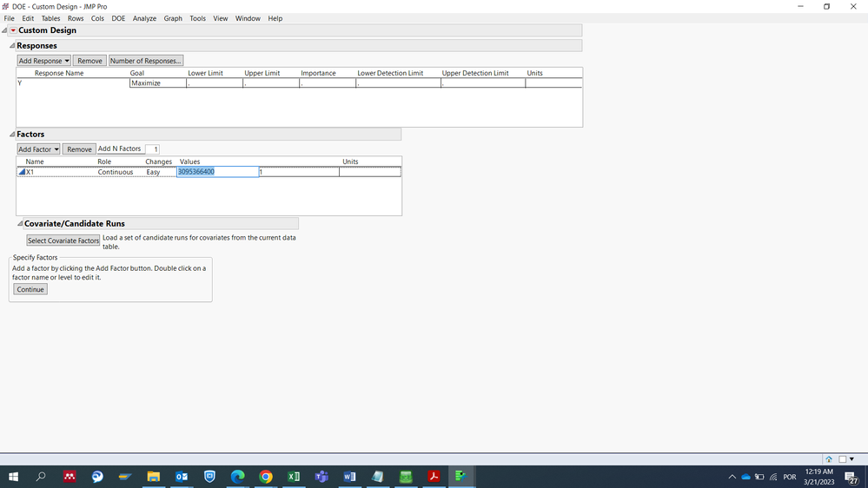Click the JMP app icon in title bar

coord(5,6)
